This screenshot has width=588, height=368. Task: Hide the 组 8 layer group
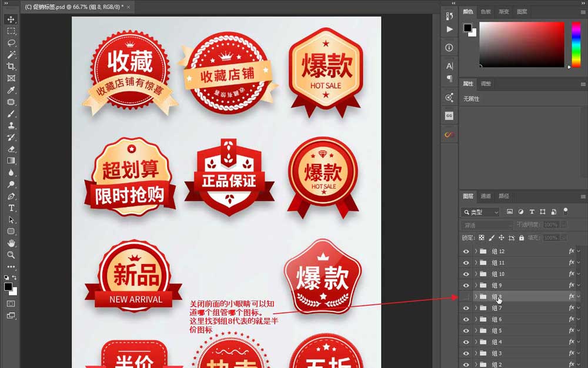coord(465,296)
